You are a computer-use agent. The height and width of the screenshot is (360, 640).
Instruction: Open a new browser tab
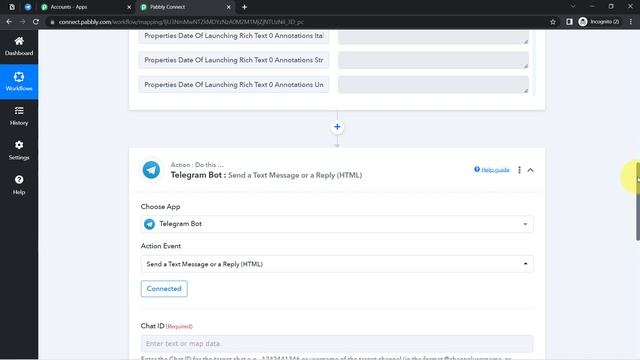pos(244,7)
